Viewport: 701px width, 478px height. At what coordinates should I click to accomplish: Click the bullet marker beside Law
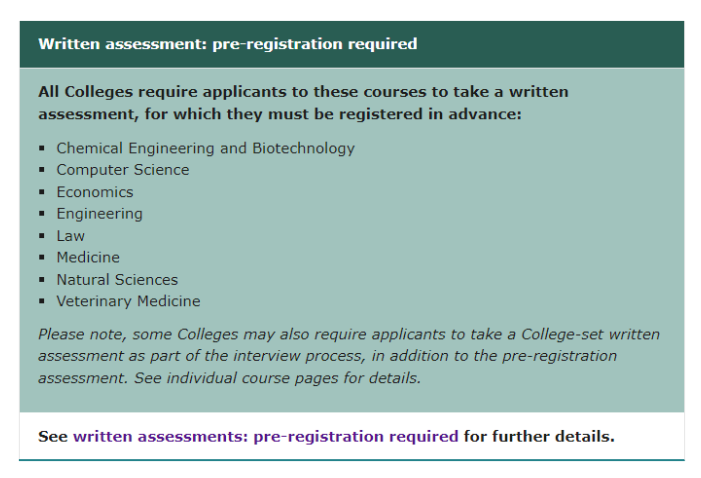[42, 237]
